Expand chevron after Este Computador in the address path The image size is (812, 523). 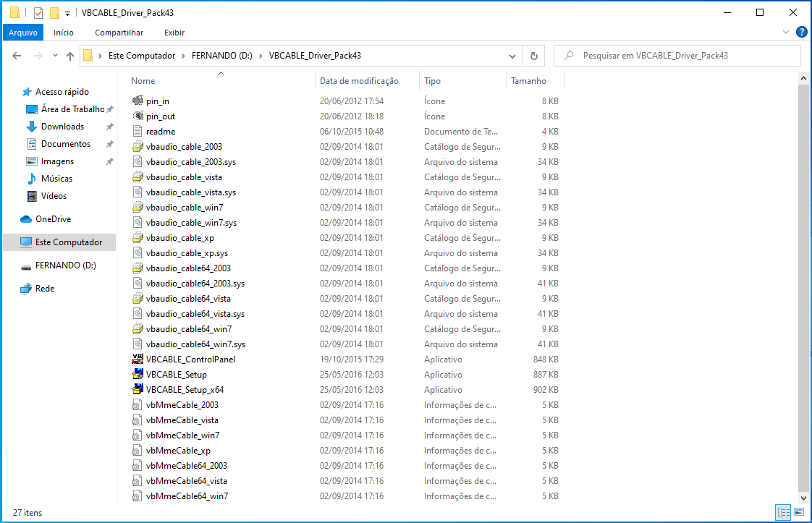point(183,56)
